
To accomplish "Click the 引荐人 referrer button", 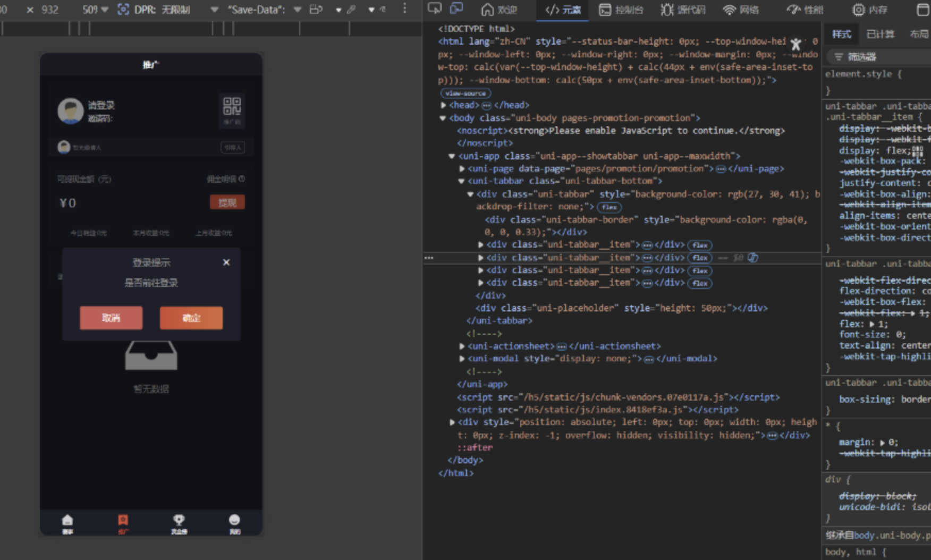I will point(233,148).
